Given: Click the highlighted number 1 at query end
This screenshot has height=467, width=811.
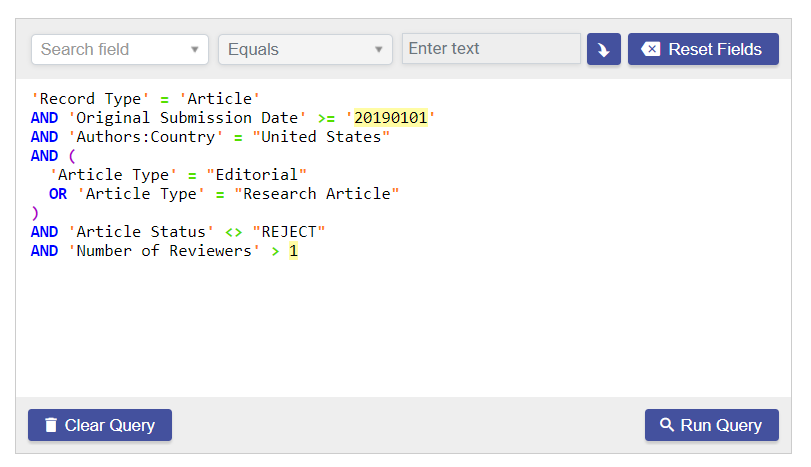Looking at the screenshot, I should 293,251.
